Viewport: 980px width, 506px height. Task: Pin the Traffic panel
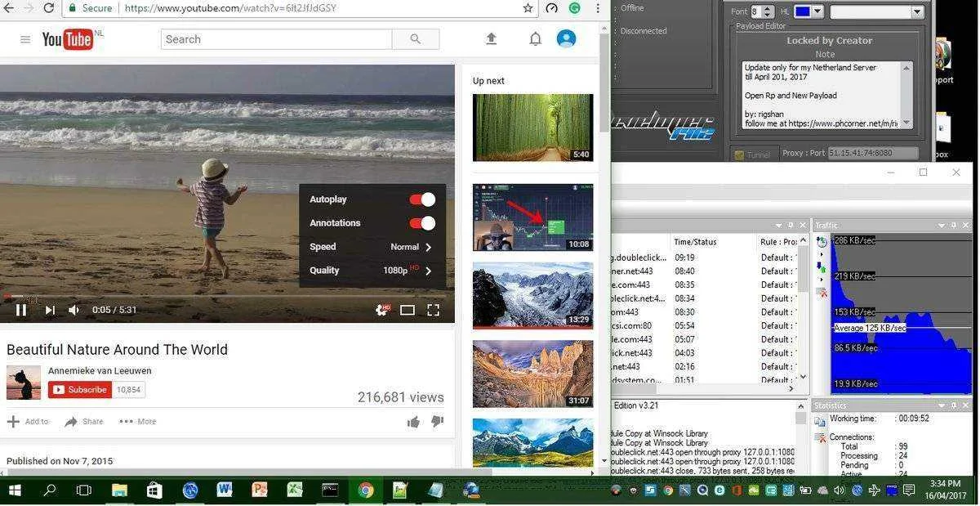pos(954,225)
